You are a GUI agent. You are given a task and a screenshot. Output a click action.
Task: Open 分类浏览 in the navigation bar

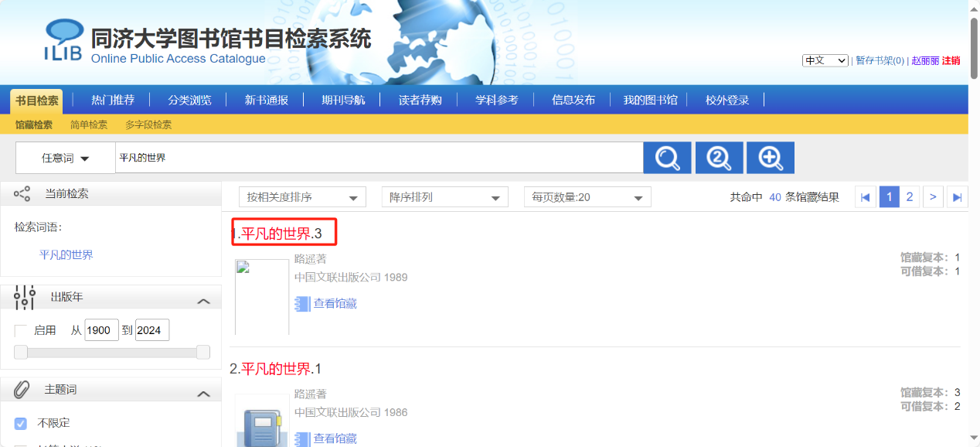tap(190, 100)
